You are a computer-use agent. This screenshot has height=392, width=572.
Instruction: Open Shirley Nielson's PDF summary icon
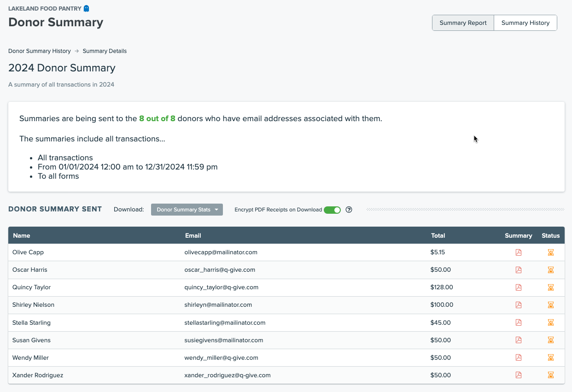pos(519,305)
